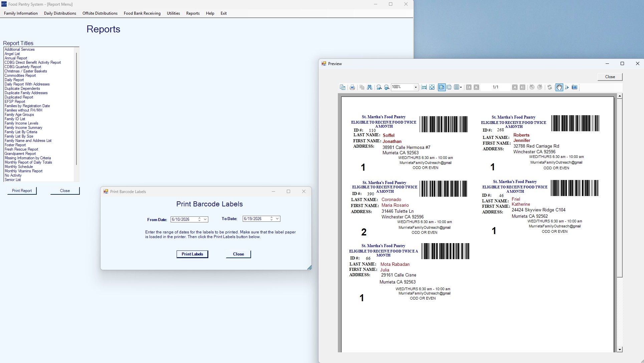Open the To Date calendar dropdown
This screenshot has width=644, height=363.
click(x=277, y=219)
